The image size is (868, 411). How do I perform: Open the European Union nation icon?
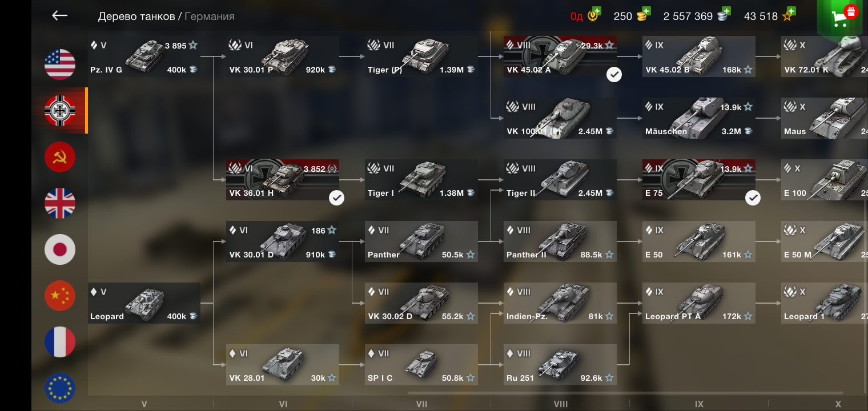coord(60,388)
